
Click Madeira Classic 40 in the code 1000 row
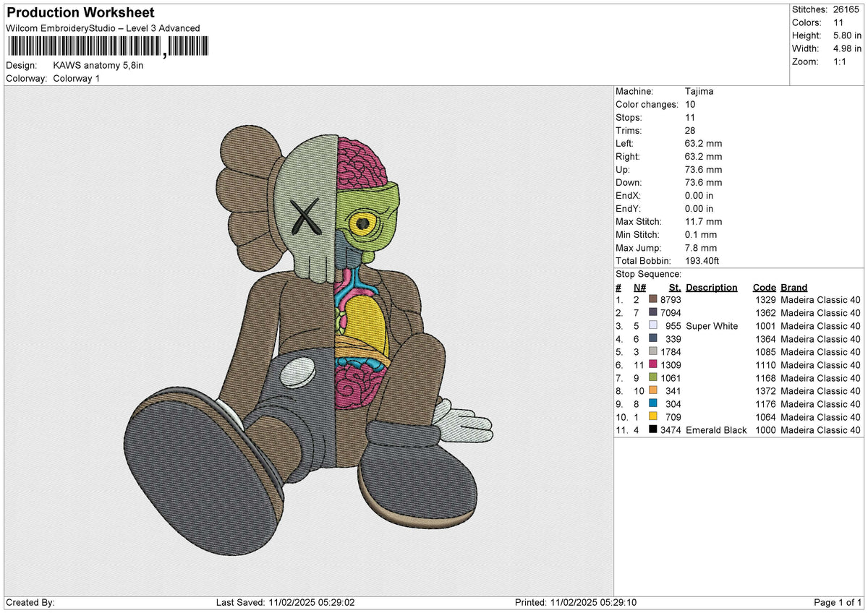(x=821, y=429)
